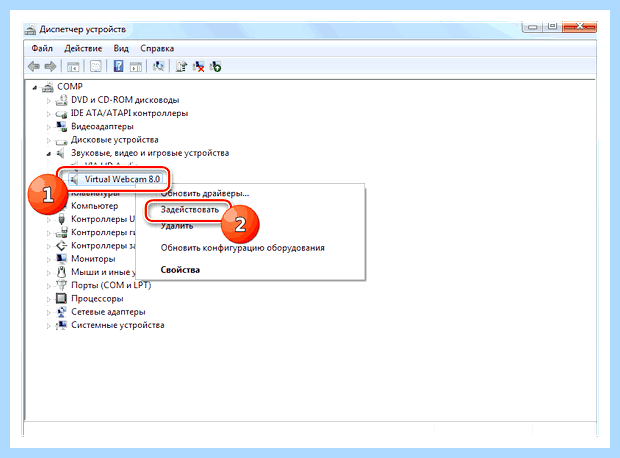620x458 pixels.
Task: Click the Порты (COM и LPT) port icon
Action: [x=61, y=285]
